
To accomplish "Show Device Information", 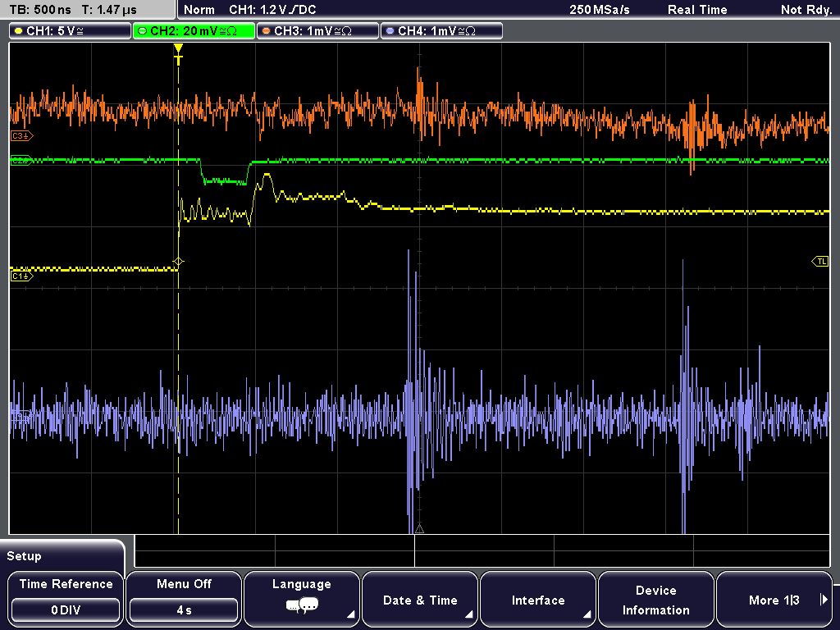I will pyautogui.click(x=655, y=599).
